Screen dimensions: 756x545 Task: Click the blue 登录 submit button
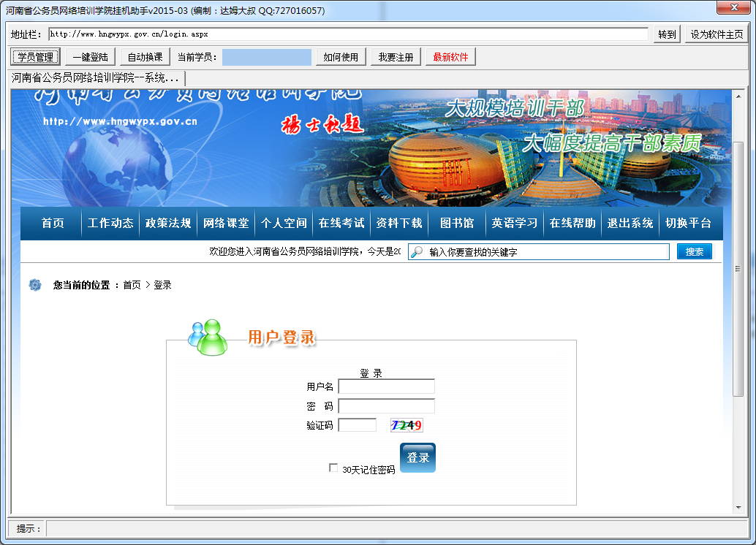click(417, 458)
